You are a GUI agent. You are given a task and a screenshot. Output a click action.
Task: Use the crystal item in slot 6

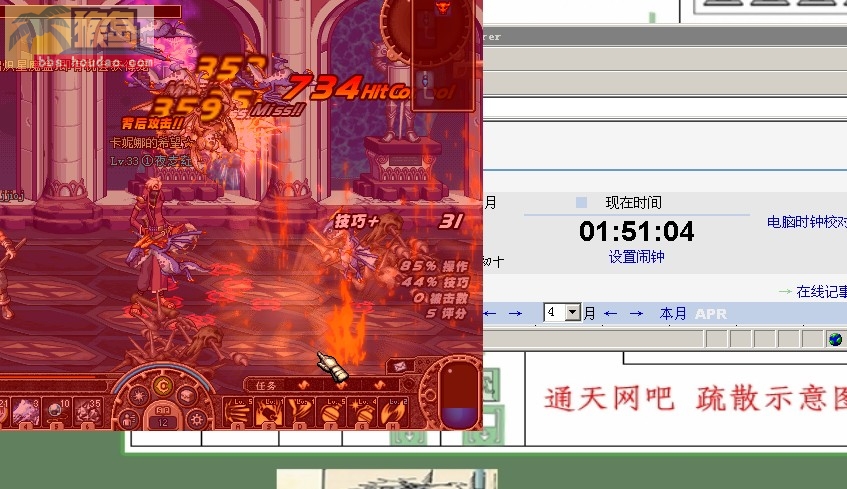coord(87,413)
